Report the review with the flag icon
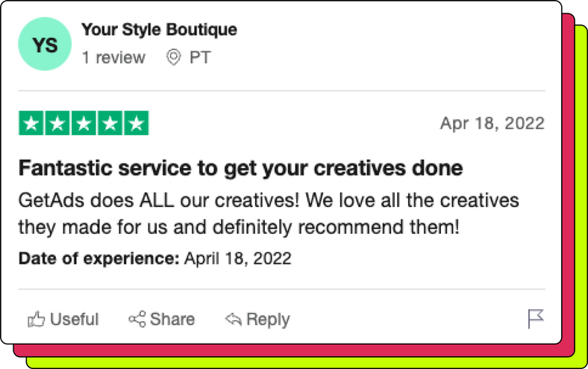588x369 pixels. point(535,319)
